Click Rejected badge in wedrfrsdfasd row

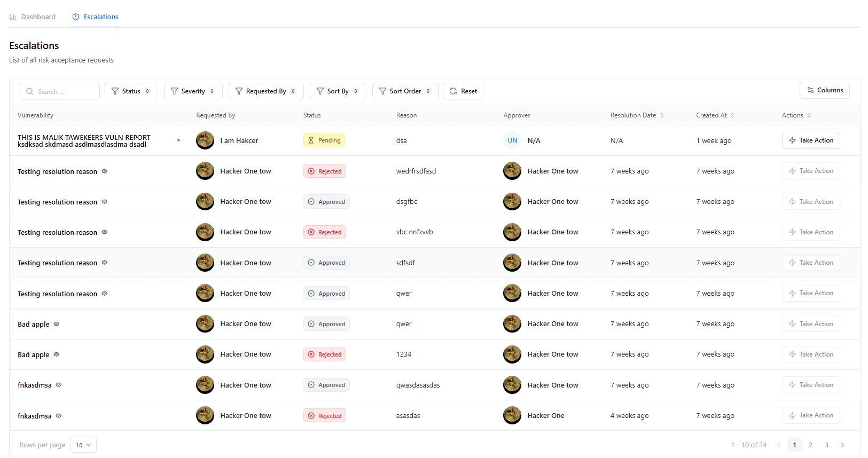tap(325, 171)
